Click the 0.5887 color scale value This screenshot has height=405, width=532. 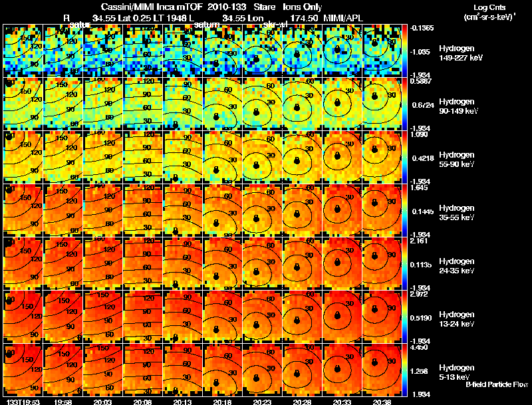[421, 81]
